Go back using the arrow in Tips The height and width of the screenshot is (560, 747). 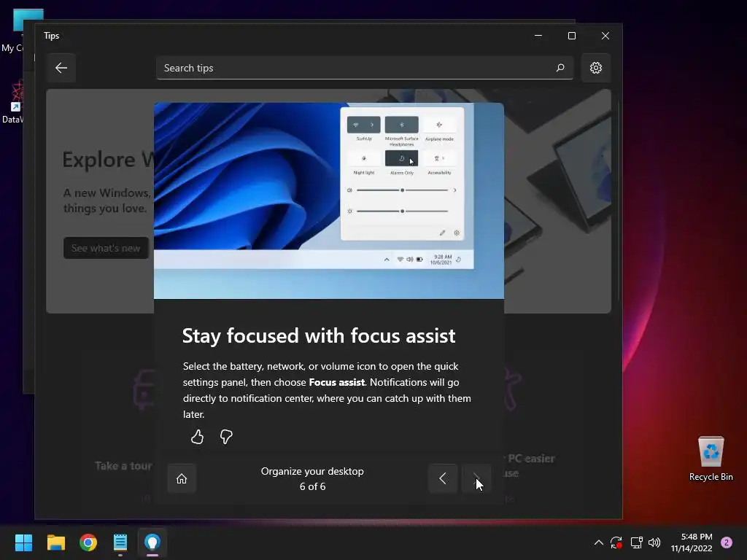pyautogui.click(x=61, y=68)
